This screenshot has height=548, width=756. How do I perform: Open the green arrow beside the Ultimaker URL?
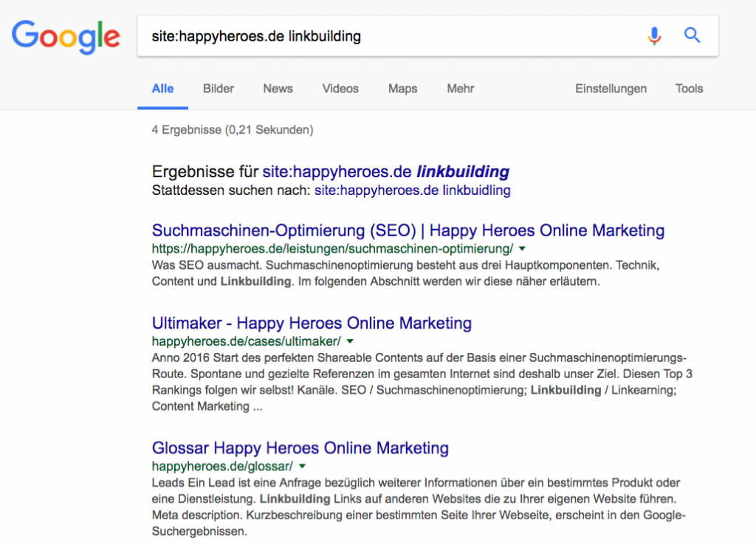(x=350, y=341)
